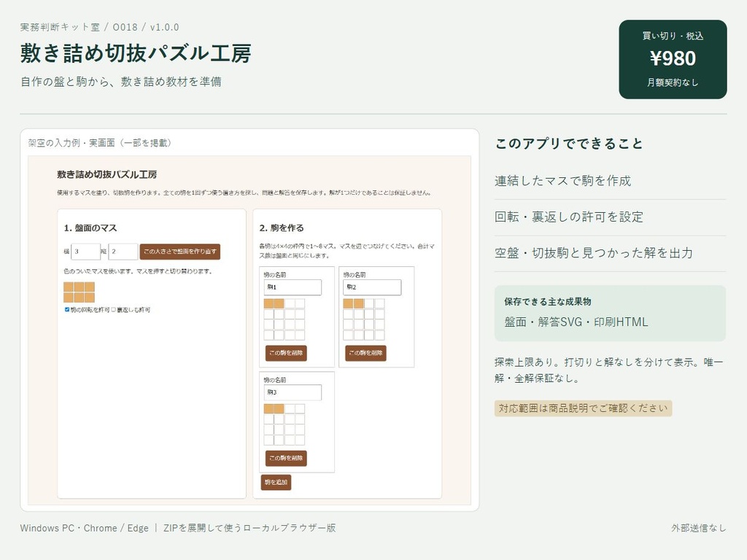This screenshot has height=560, width=747.
Task: Toggle the bottom-middle orange board cell
Action: click(x=79, y=297)
